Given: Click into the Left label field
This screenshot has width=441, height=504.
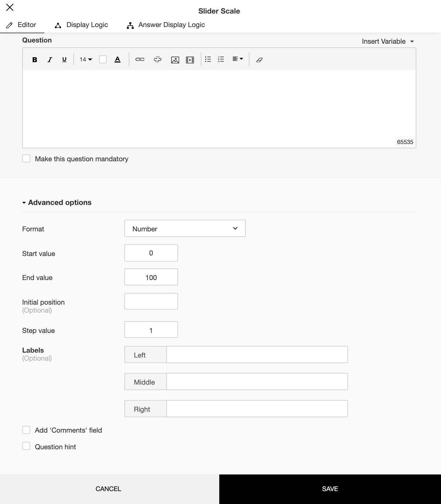Looking at the screenshot, I should (257, 355).
